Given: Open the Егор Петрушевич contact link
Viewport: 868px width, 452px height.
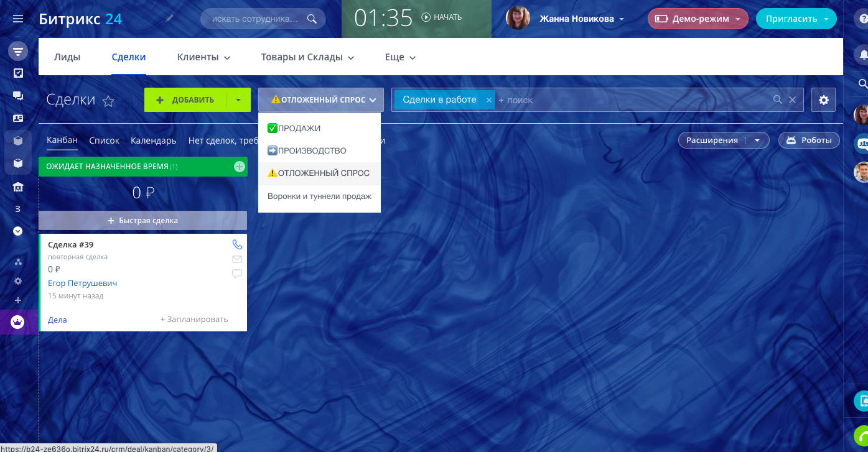Looking at the screenshot, I should pyautogui.click(x=83, y=284).
